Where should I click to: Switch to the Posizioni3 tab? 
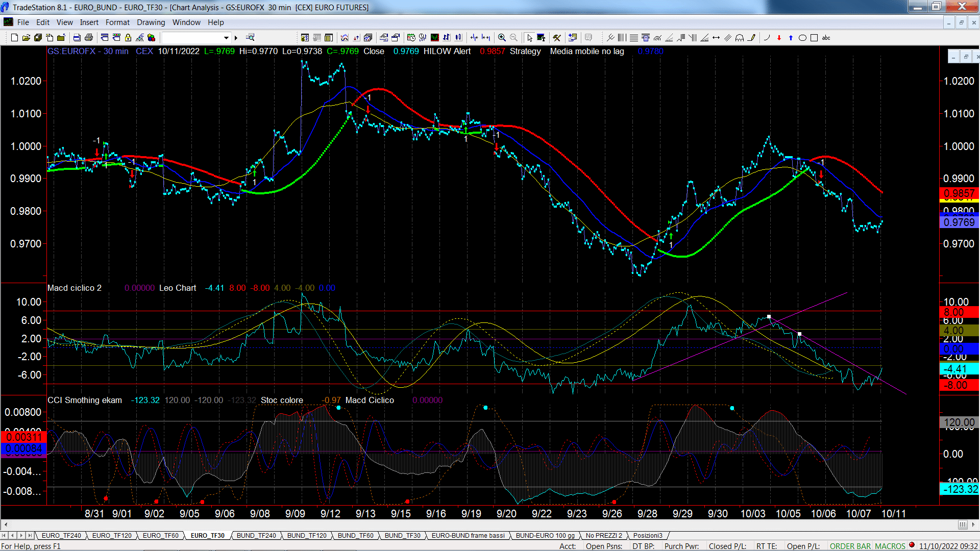(648, 535)
